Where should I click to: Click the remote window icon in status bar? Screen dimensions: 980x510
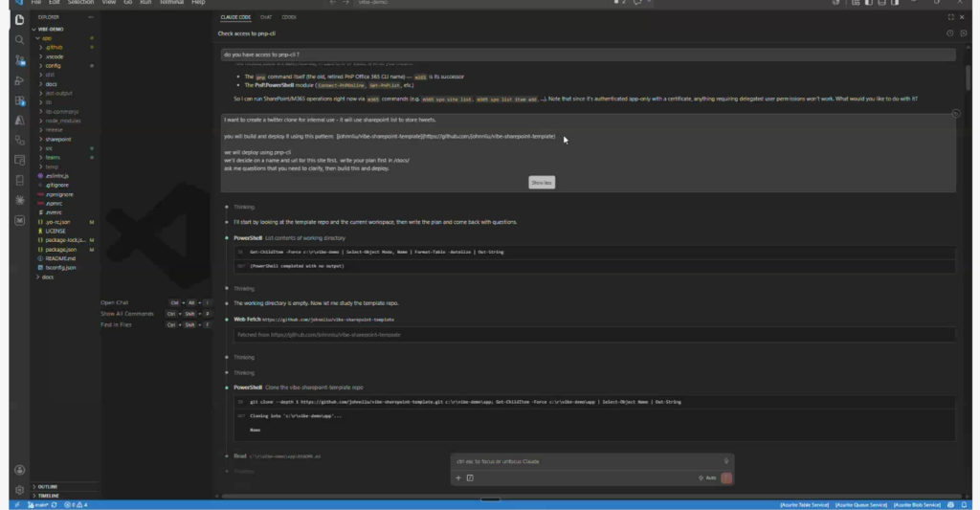[x=17, y=505]
